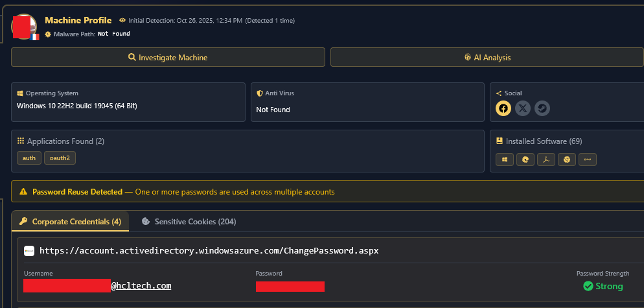Switch to the Corporate Credentials tab
Image resolution: width=644 pixels, height=308 pixels.
[70, 221]
